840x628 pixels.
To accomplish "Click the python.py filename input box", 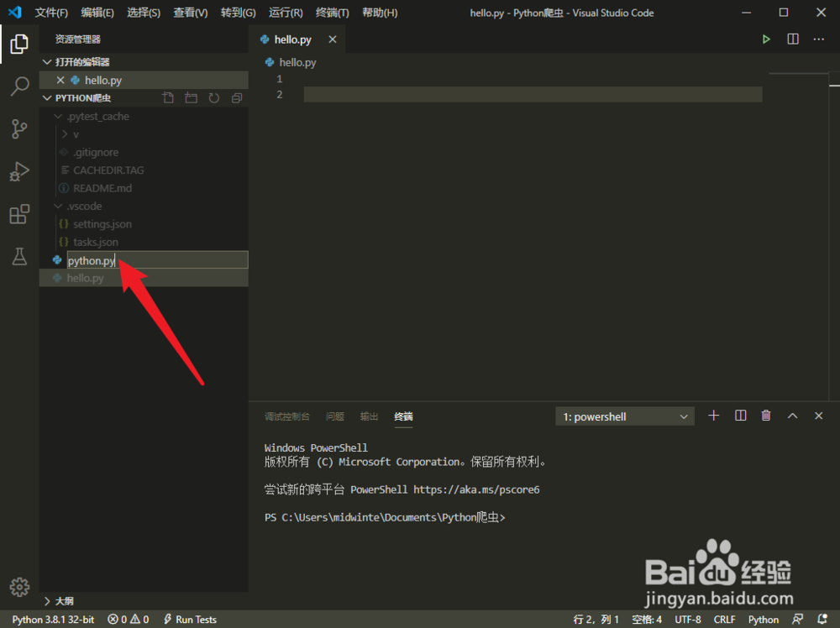I will click(157, 260).
